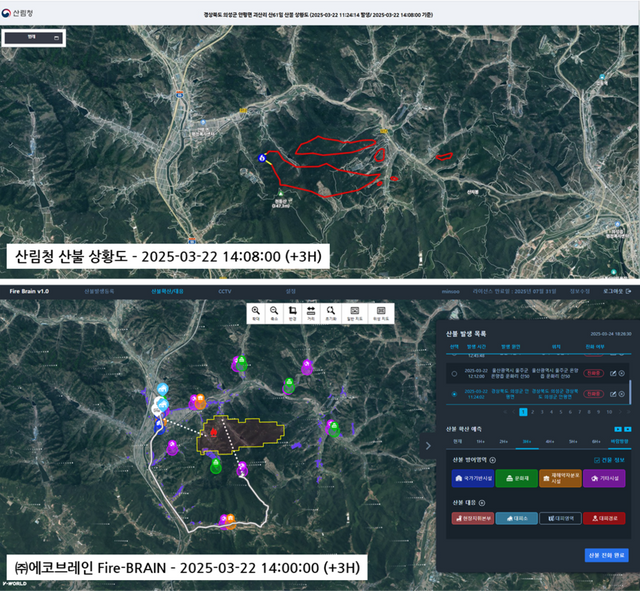Click the 확대 zoom-in map tool
640x591 pixels.
coord(257,314)
